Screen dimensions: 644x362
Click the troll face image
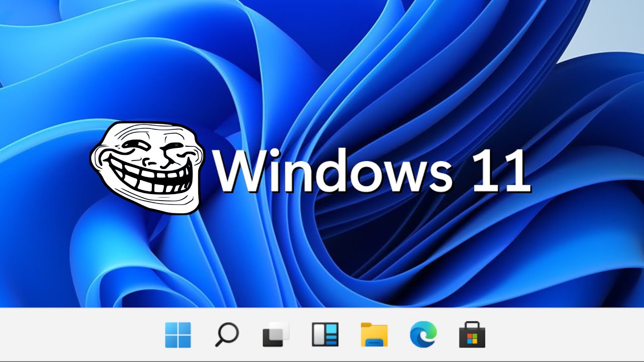pos(147,167)
